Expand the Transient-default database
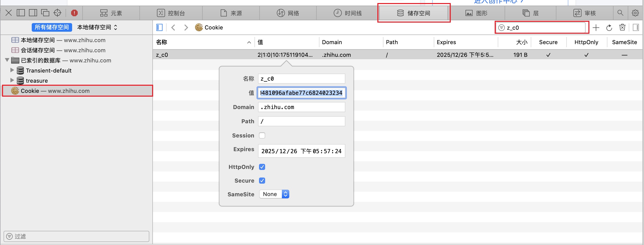This screenshot has width=644, height=245. (x=12, y=70)
